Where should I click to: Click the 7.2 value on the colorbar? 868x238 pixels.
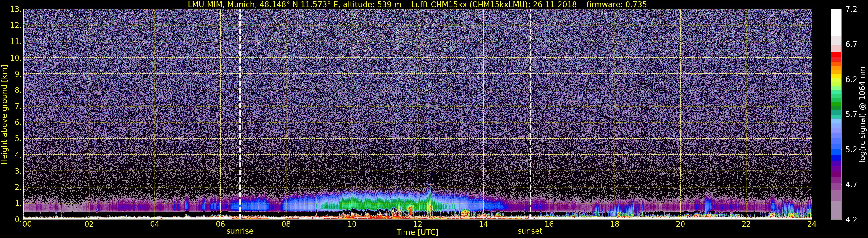[x=851, y=9]
